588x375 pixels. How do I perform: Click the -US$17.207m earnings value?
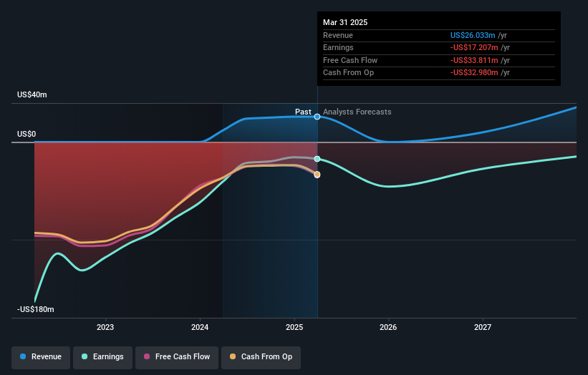tap(474, 47)
